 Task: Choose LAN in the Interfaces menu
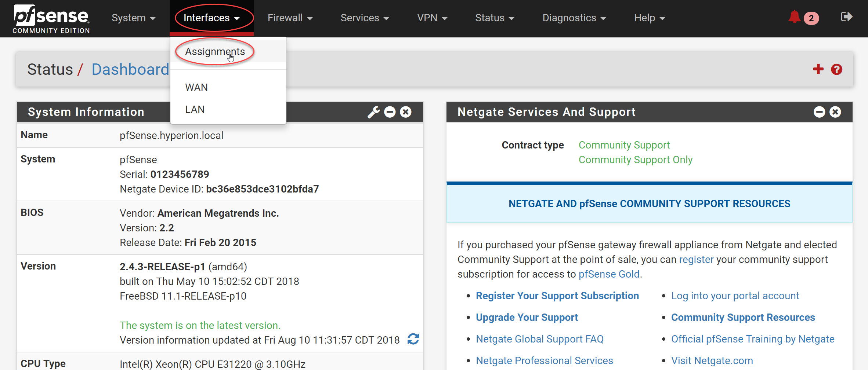click(228, 109)
